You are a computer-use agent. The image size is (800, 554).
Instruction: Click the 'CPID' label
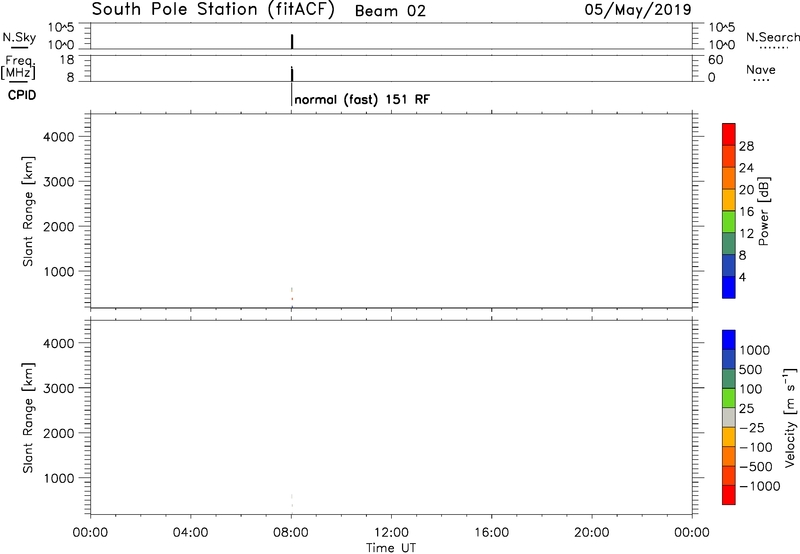[22, 95]
